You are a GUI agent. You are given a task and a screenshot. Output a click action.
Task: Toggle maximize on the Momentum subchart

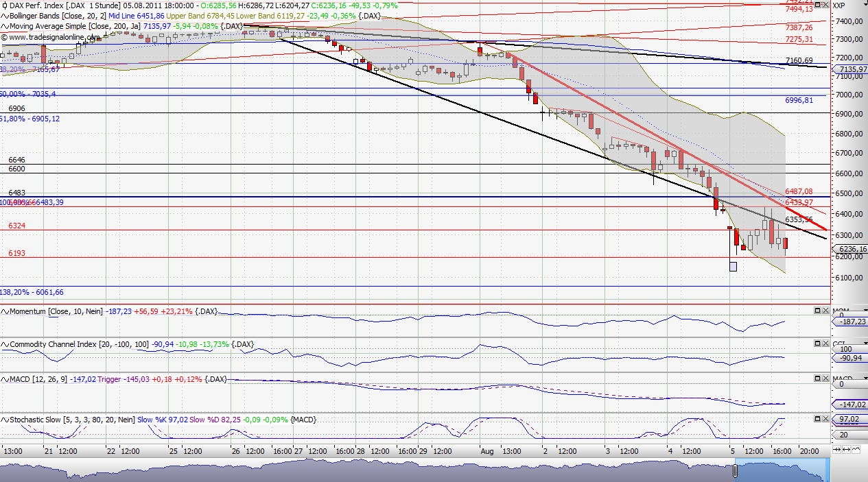817,310
